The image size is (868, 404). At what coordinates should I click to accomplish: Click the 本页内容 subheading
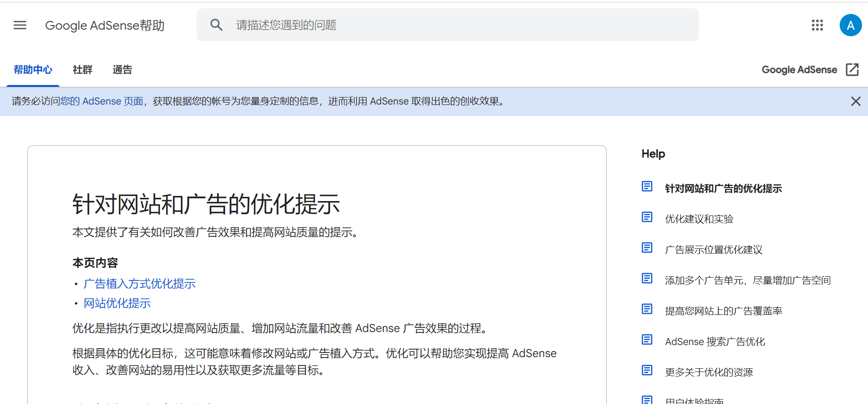(95, 263)
